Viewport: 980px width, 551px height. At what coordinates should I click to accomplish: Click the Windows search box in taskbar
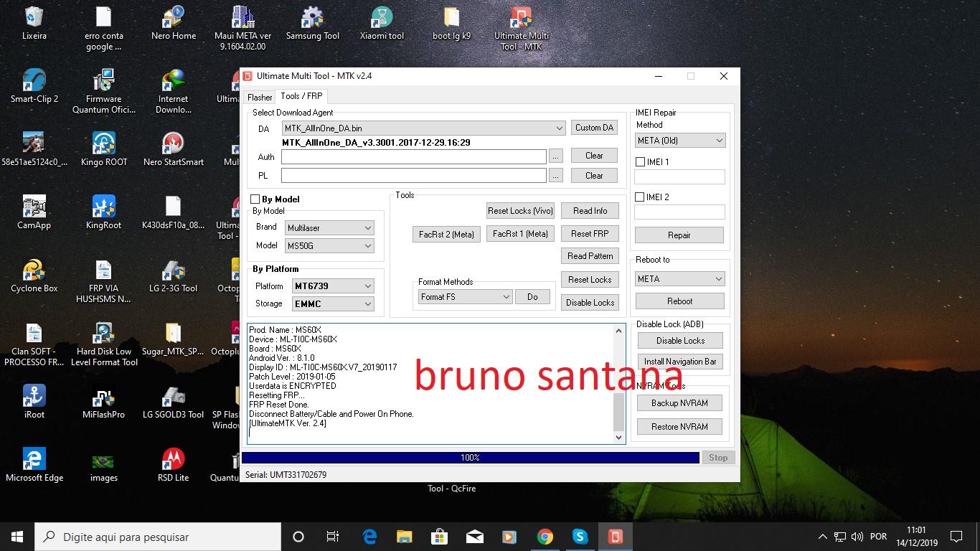(158, 537)
